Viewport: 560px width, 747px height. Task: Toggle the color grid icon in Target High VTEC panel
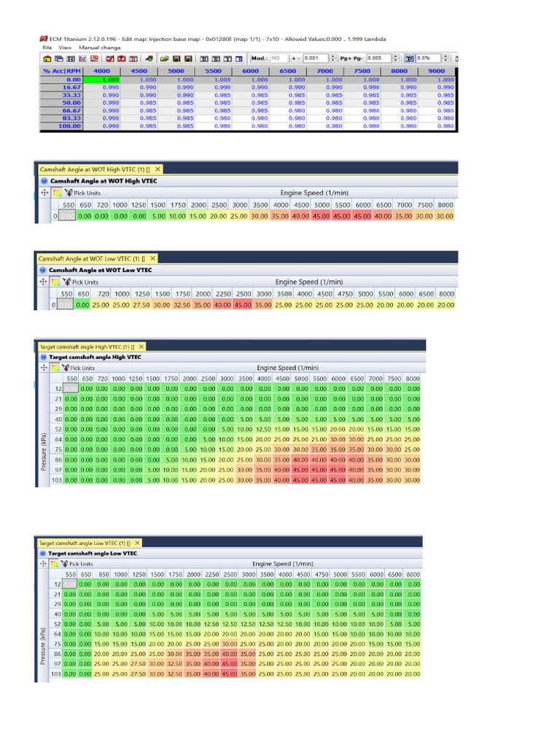[x=55, y=368]
